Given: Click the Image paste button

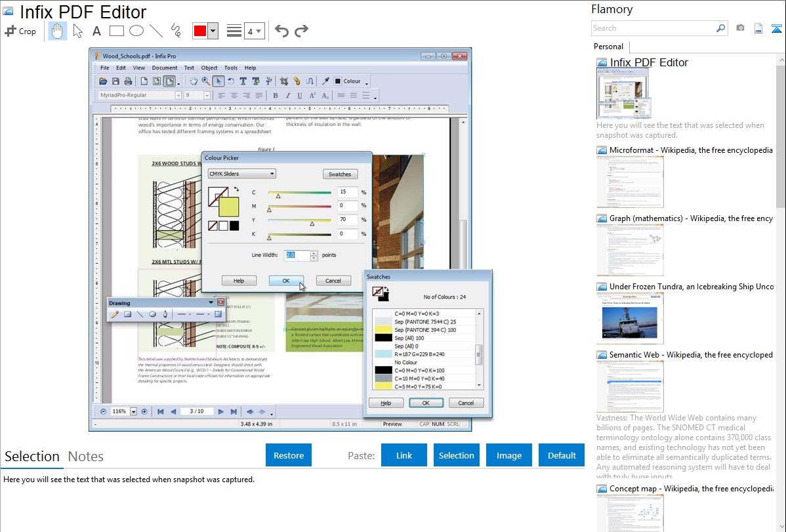Looking at the screenshot, I should (508, 455).
